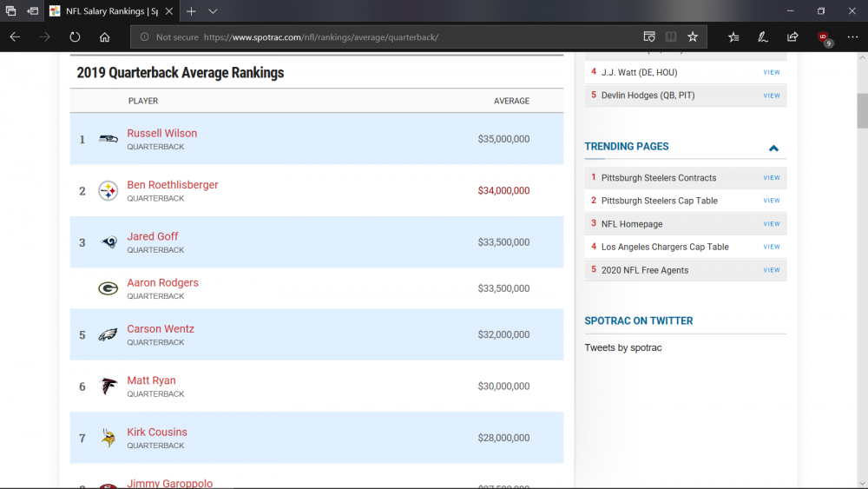868x489 pixels.
Task: Click the $34,000,000 average value
Action: click(x=503, y=190)
